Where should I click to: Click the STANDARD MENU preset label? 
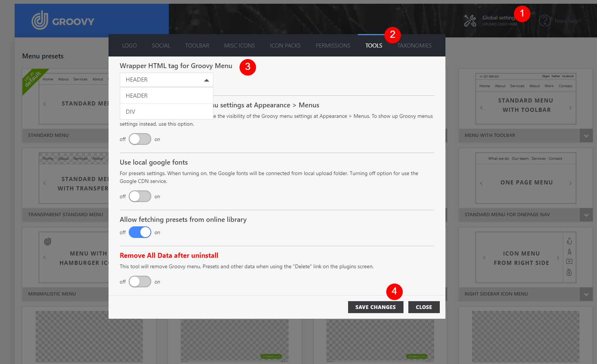tap(48, 135)
